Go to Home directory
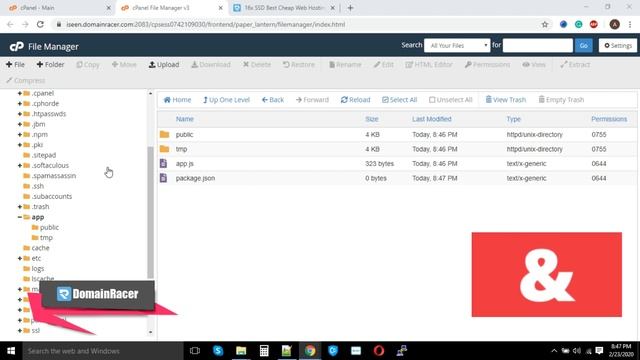The image size is (640, 360). [x=177, y=100]
